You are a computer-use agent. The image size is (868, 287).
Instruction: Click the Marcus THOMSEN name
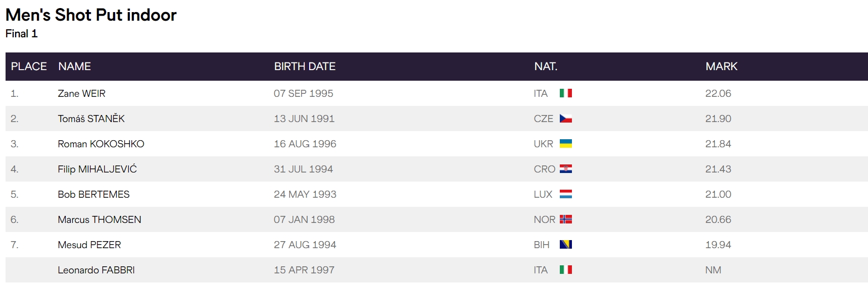pyautogui.click(x=99, y=219)
